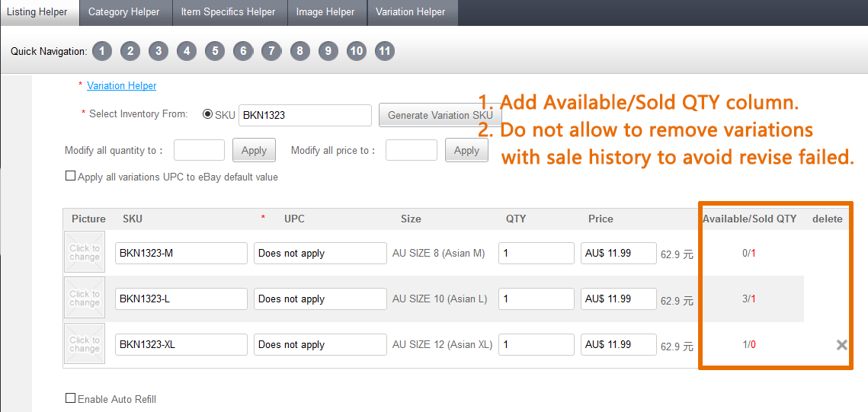868x412 pixels.
Task: Click Generate Variation SKU button
Action: [x=440, y=115]
